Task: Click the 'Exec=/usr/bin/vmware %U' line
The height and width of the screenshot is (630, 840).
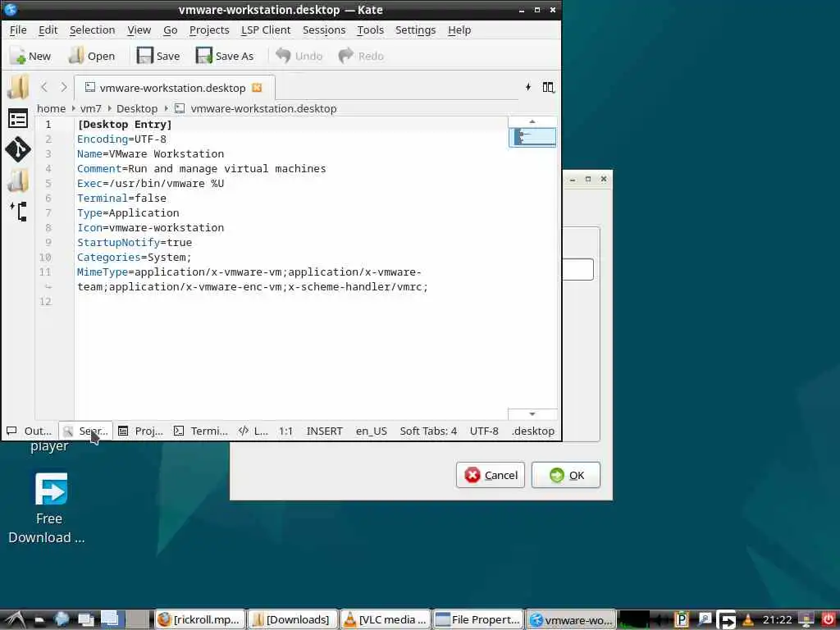Action: [151, 184]
